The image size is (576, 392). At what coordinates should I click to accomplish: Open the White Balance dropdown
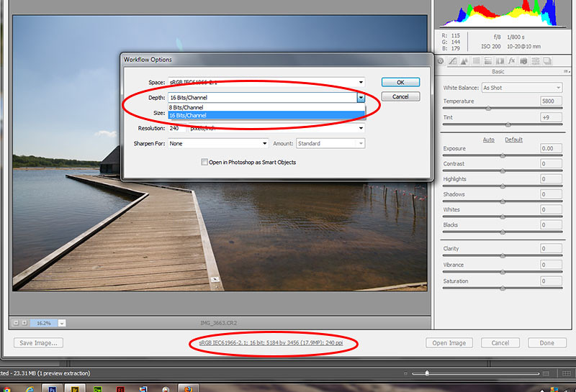click(521, 88)
